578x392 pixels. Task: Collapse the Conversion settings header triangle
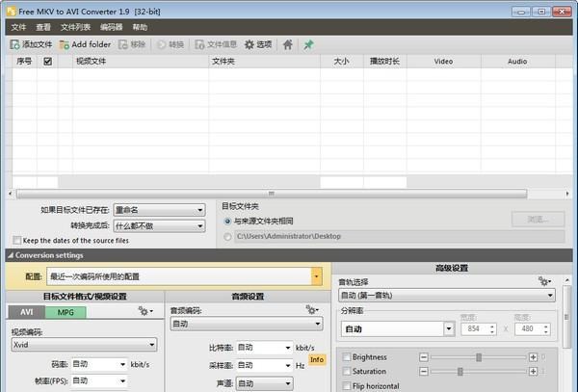click(11, 255)
